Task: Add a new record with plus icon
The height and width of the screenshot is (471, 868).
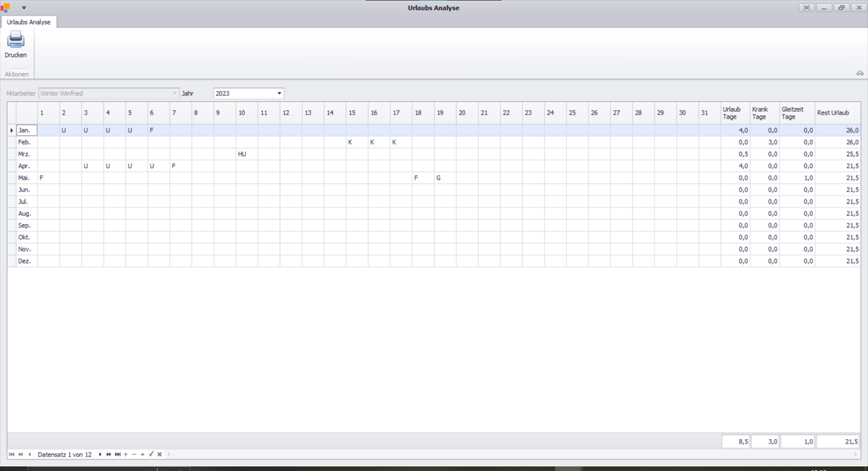Action: coord(125,454)
